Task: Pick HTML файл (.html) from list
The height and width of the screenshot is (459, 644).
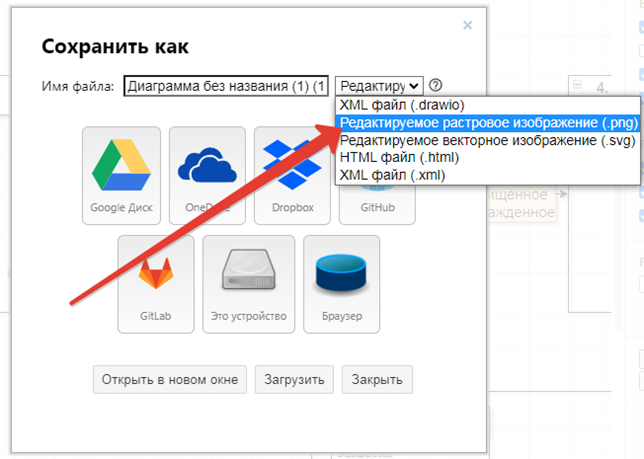Action: pos(399,158)
